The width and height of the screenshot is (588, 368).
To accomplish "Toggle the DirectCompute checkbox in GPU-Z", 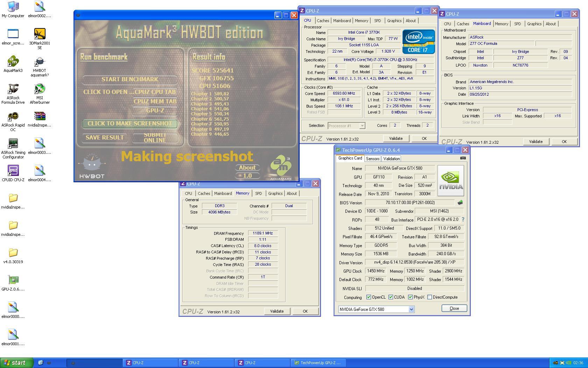I will 429,297.
